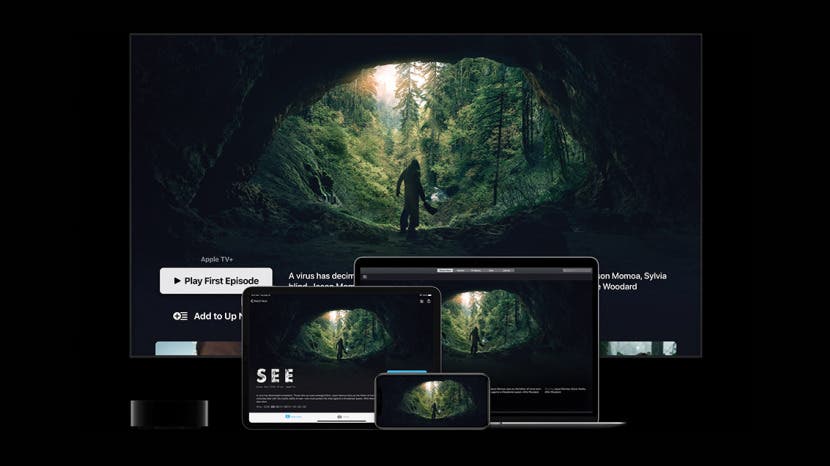Click the SEE title logo on the iPad
Viewport: 830px width, 466px height.
(x=275, y=376)
